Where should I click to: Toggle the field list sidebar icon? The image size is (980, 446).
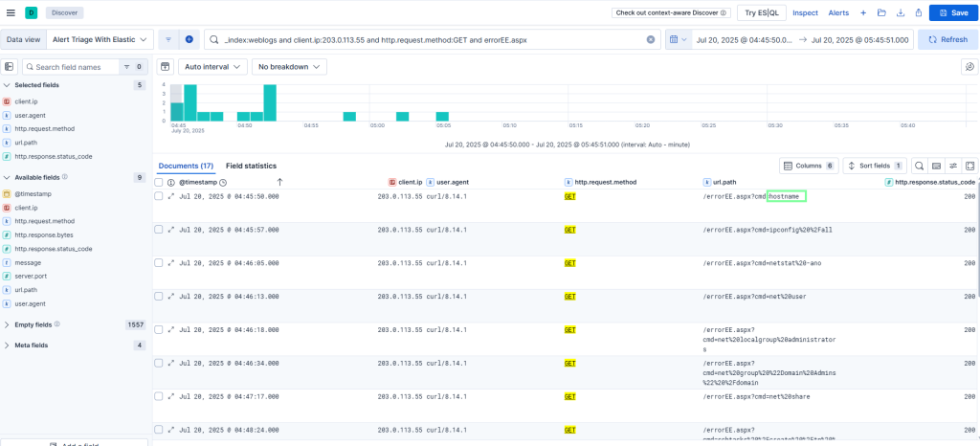click(10, 67)
